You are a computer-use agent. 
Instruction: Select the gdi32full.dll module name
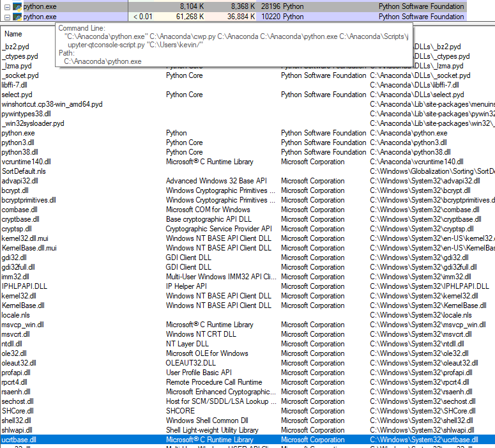click(19, 267)
